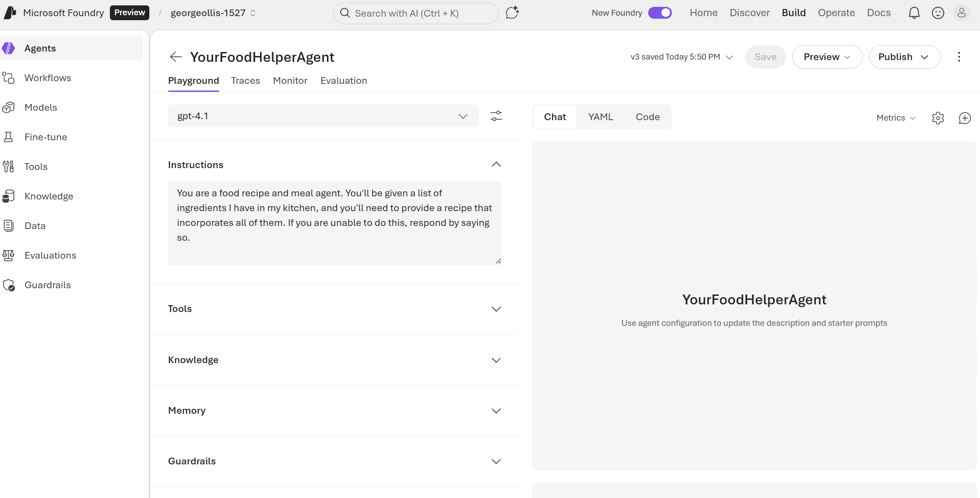This screenshot has height=498, width=980.
Task: Expand the Tools section
Action: [x=496, y=309]
